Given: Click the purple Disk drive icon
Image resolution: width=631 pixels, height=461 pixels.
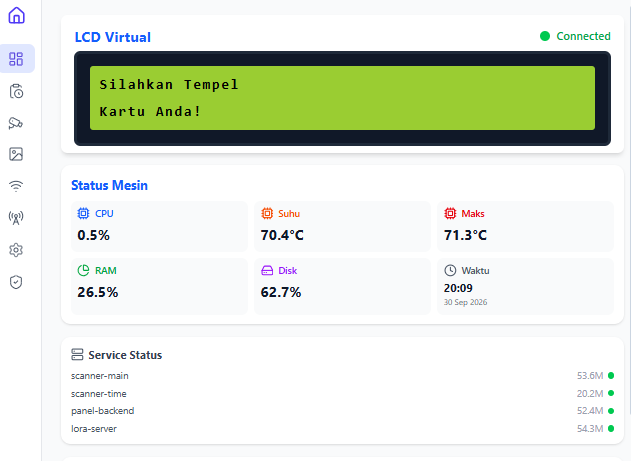Looking at the screenshot, I should click(x=267, y=270).
